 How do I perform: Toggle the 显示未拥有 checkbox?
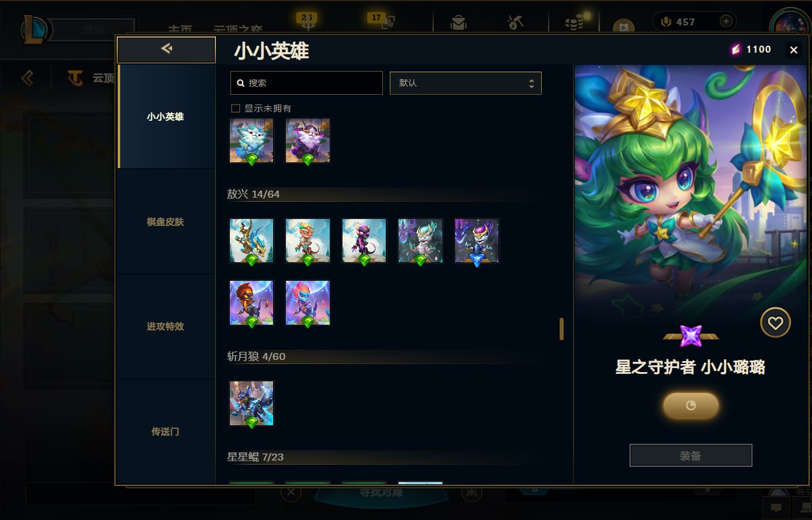point(235,108)
